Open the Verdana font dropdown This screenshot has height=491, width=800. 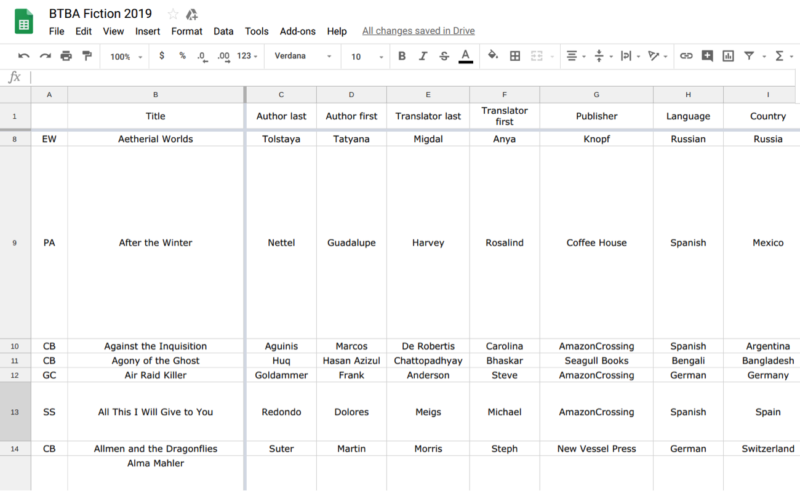(x=303, y=56)
